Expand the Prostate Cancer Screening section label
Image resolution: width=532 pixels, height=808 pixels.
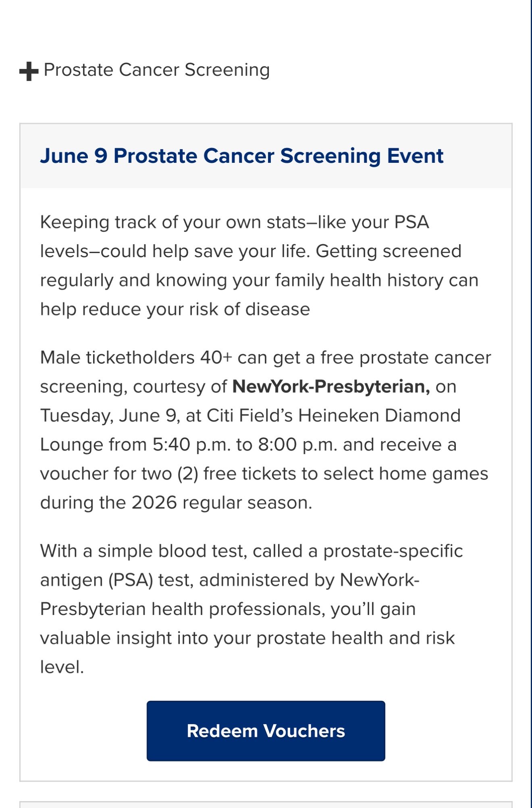pos(157,70)
